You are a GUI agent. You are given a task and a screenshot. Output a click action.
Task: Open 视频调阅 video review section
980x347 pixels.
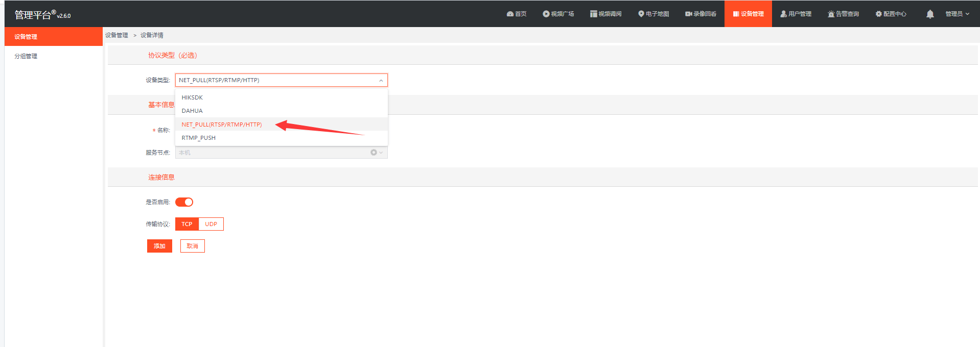606,14
